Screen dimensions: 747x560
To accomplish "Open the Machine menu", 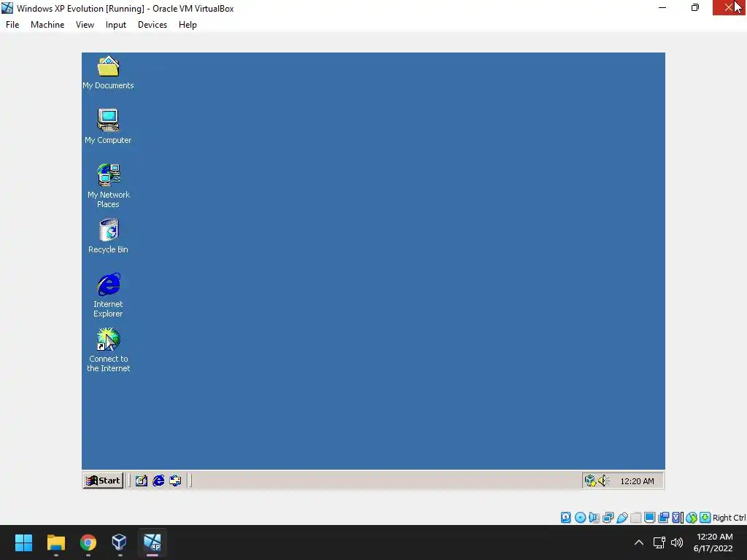I will [47, 25].
